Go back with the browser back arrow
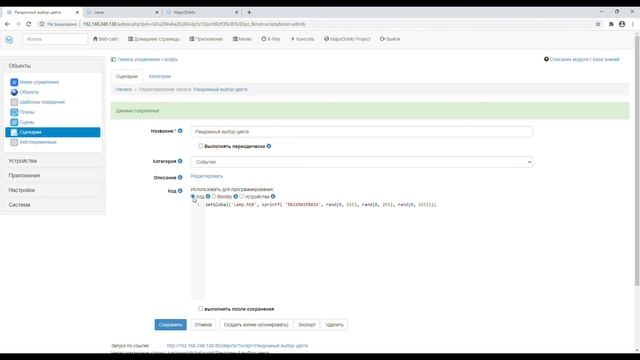 [7, 24]
